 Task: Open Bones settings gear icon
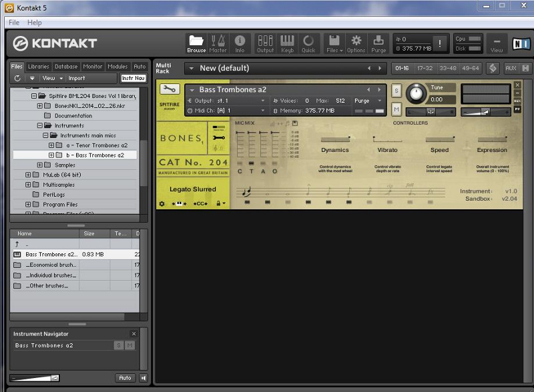point(162,203)
